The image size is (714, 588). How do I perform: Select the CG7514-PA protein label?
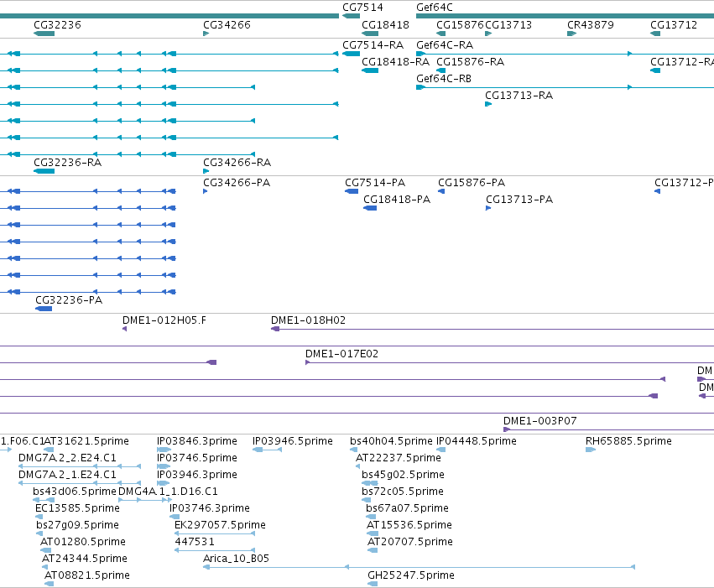[x=375, y=183]
